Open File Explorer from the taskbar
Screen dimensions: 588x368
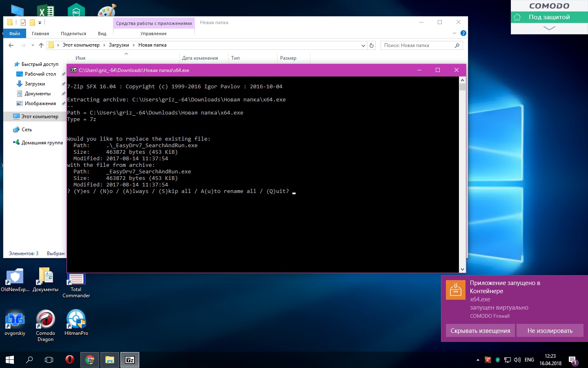109,360
